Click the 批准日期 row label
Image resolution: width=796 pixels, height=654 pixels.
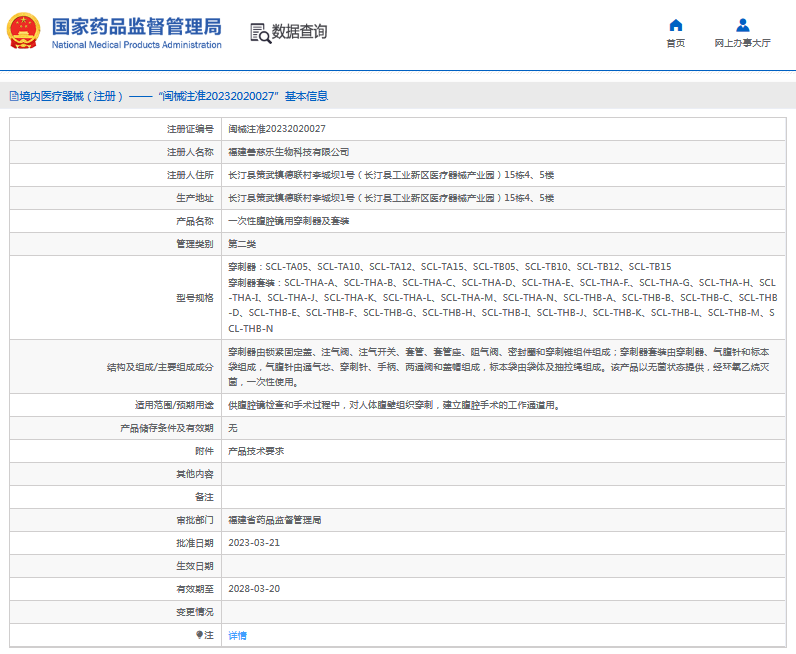tap(195, 543)
